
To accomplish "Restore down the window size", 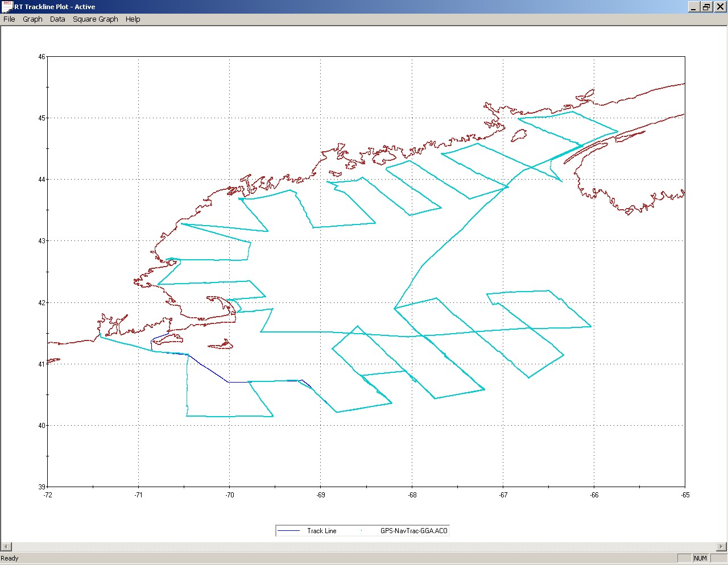I will (706, 7).
